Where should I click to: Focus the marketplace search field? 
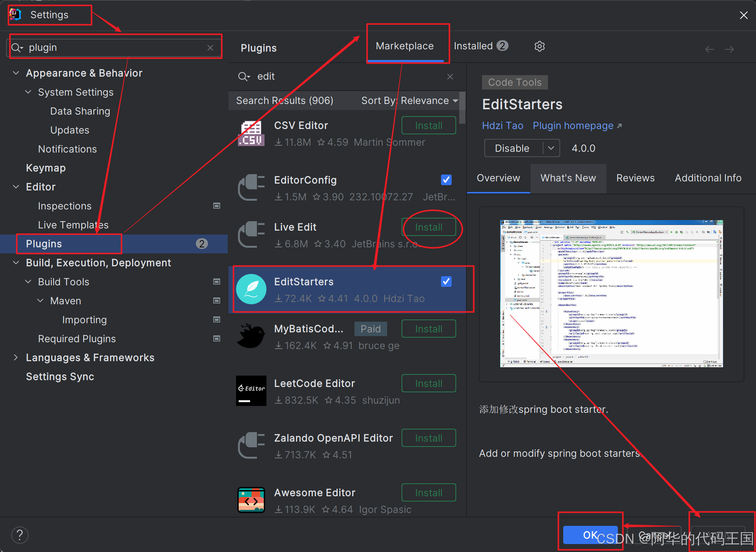[x=346, y=77]
